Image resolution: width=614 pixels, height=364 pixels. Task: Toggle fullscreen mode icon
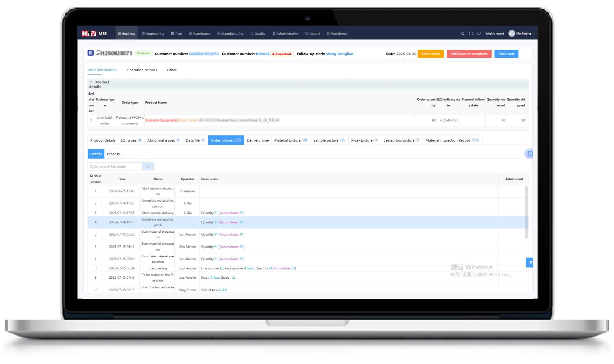pos(471,34)
